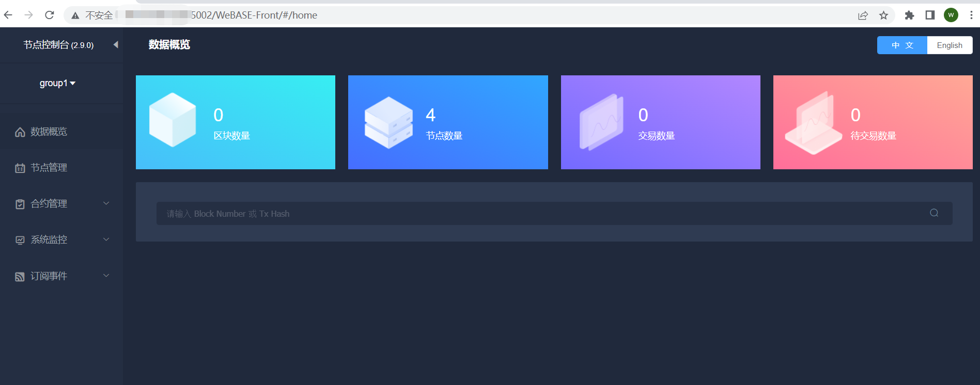Switch language to English

pos(950,45)
